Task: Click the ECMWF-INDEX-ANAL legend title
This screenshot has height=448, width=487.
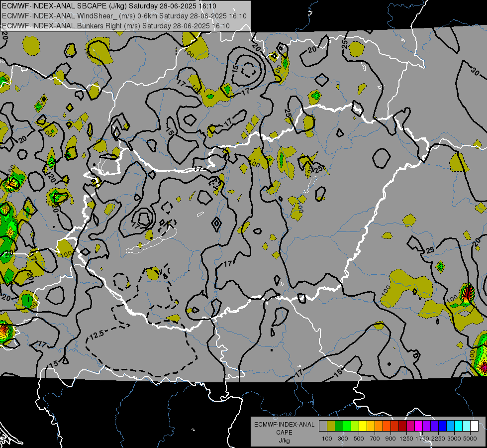Action: tap(284, 425)
